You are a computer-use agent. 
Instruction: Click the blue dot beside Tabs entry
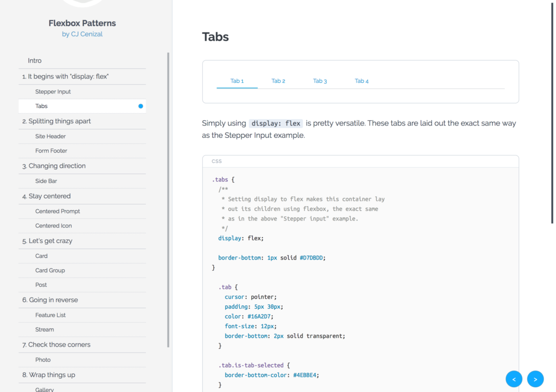[x=141, y=106]
